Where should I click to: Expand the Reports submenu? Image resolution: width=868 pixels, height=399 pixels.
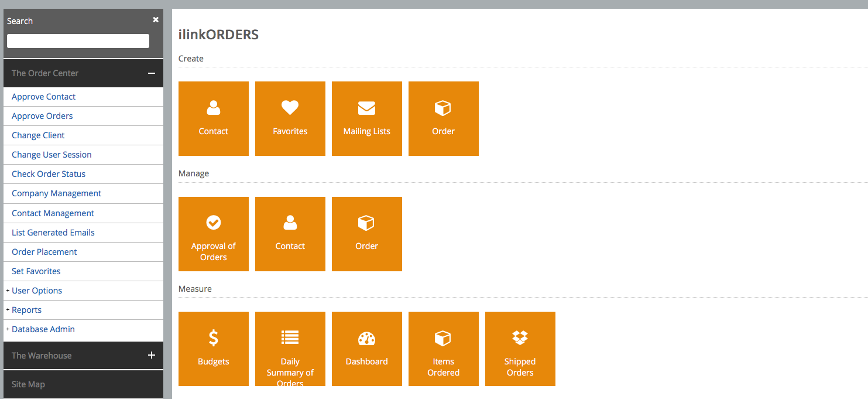(8, 310)
